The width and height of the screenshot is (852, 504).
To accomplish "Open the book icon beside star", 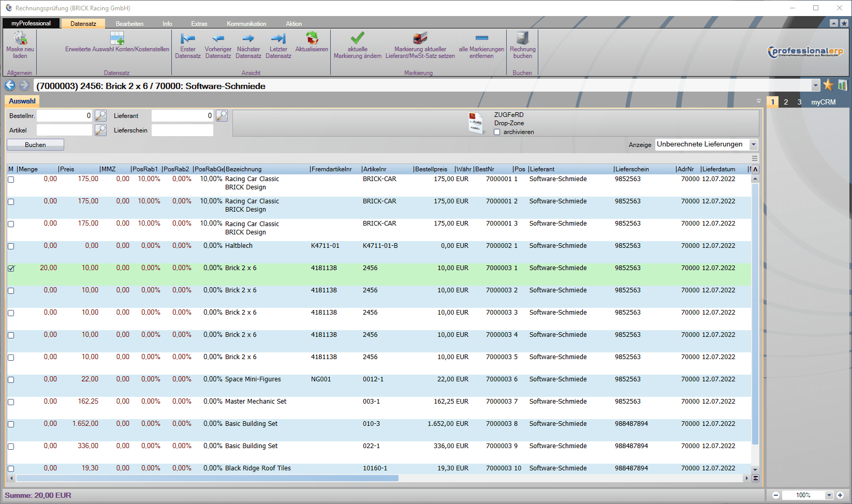I will point(843,85).
